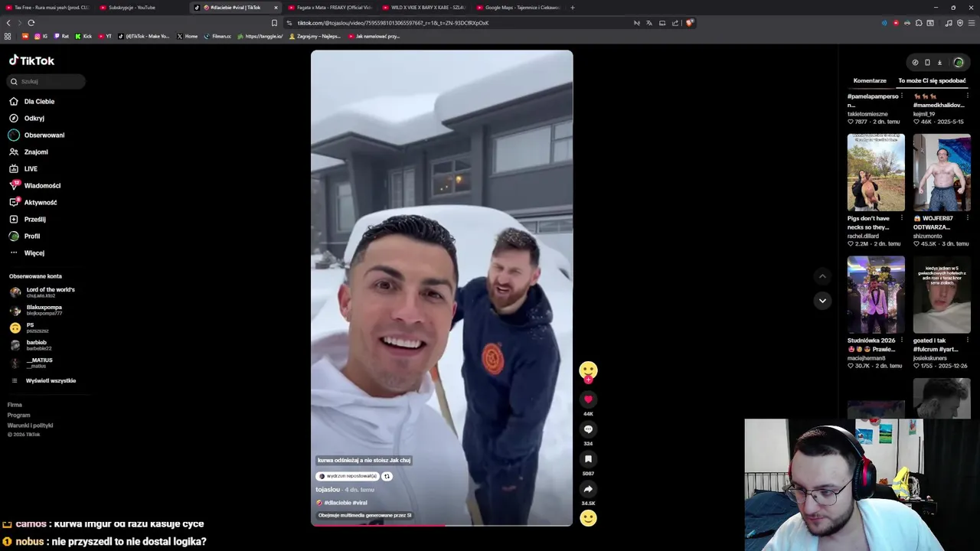
Task: Click the #dlaciebie #viral hashtag text
Action: (x=345, y=503)
